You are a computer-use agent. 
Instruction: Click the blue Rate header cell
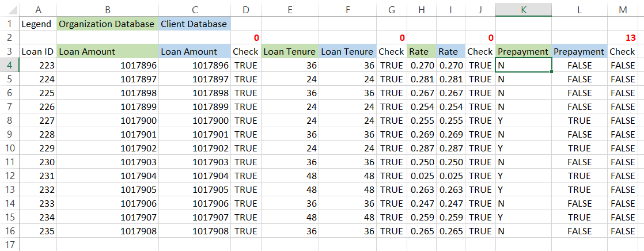click(450, 52)
